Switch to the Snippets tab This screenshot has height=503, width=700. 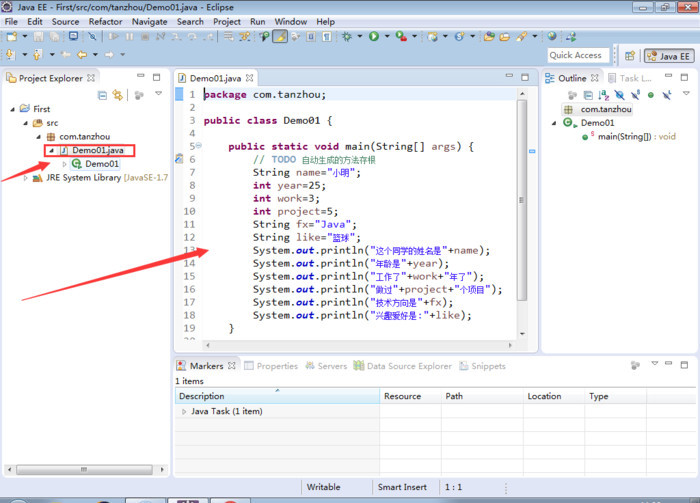coord(483,366)
